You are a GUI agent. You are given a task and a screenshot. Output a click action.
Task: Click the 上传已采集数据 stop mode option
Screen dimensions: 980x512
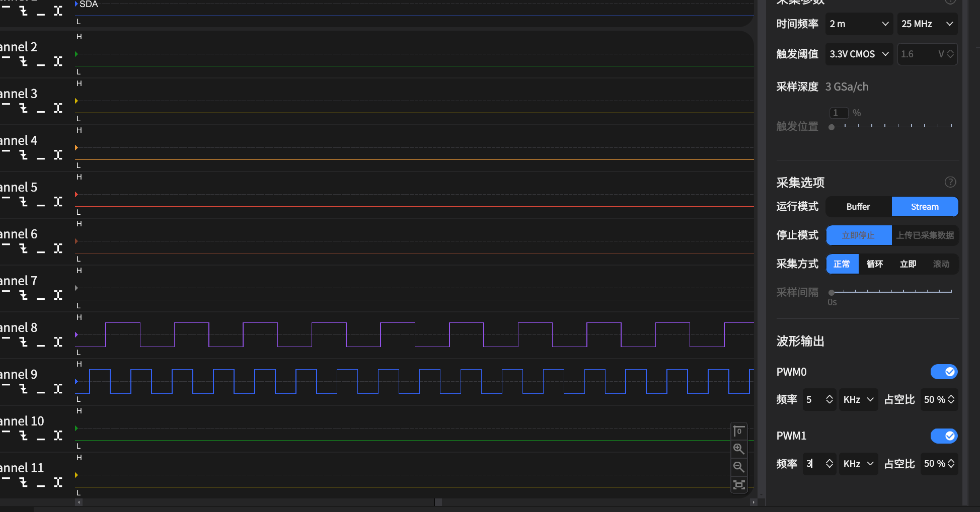pos(925,235)
